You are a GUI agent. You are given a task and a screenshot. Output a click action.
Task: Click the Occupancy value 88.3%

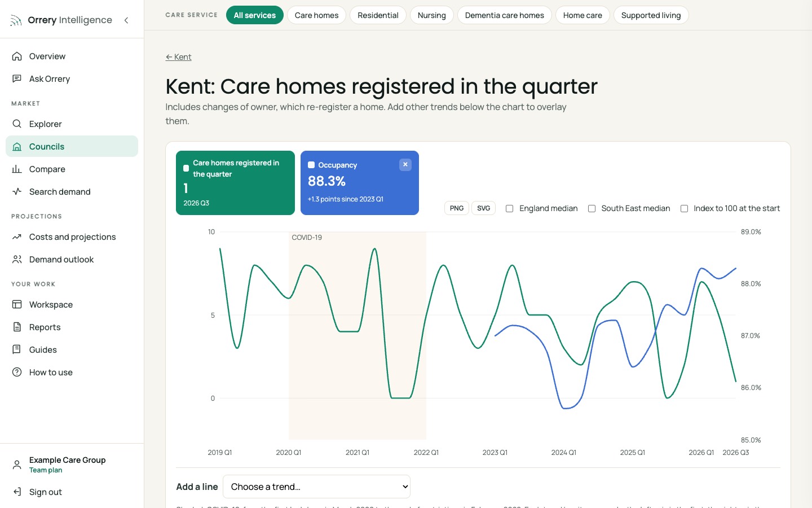click(x=326, y=181)
